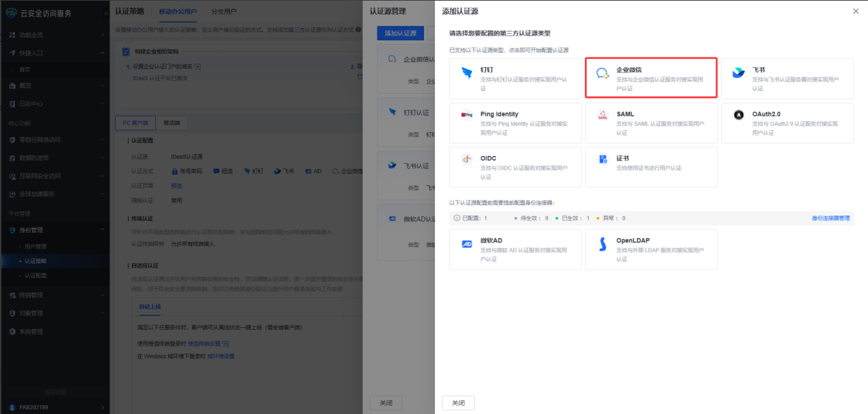868x414 pixels.
Task: Click 钉钉认证 icon in 认证源管理 panel
Action: [x=393, y=112]
